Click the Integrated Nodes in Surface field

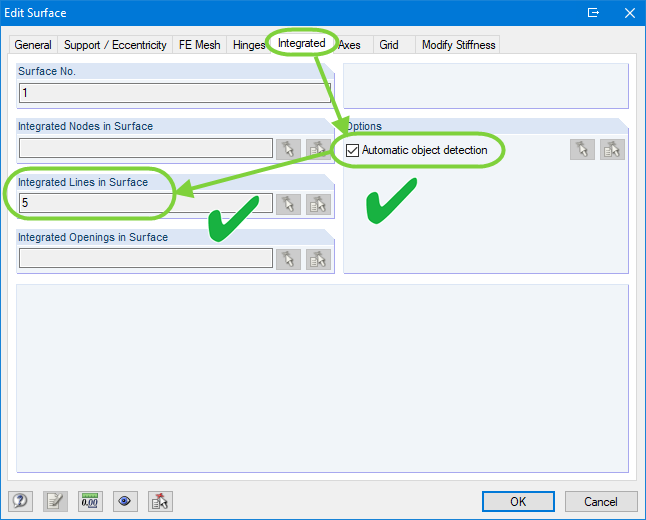click(146, 148)
